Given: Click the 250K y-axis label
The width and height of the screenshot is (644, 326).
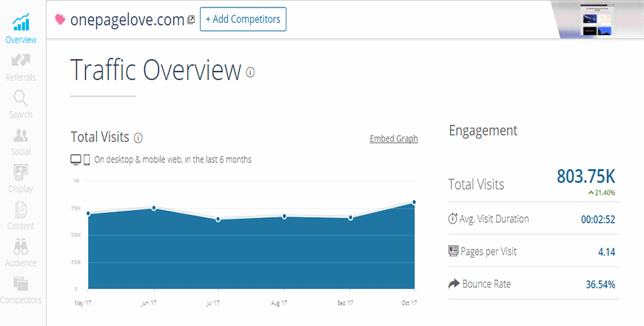Looking at the screenshot, I should 76,262.
